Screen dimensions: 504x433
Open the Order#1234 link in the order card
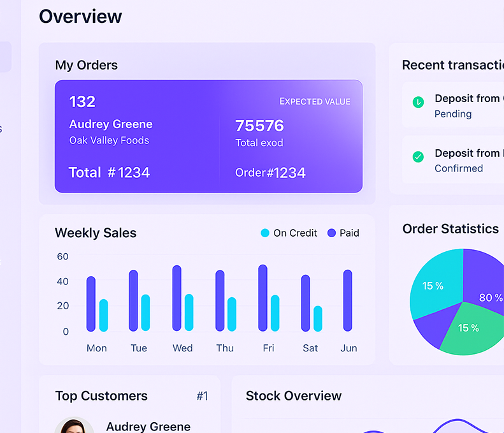(x=270, y=173)
